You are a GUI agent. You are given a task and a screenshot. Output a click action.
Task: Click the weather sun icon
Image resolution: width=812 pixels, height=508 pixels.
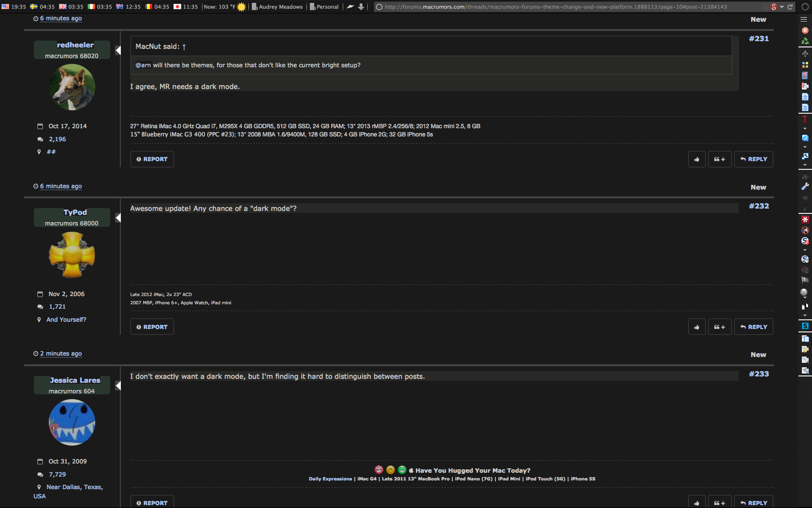coord(241,7)
